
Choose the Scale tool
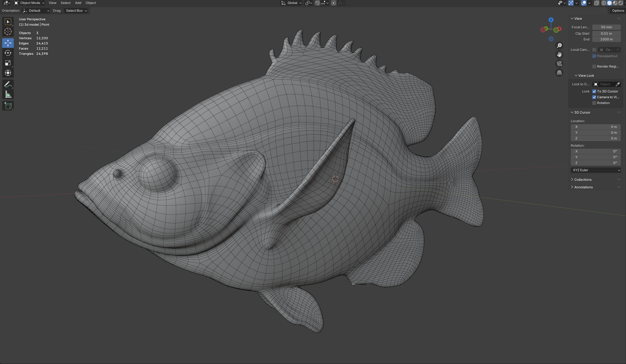8,63
